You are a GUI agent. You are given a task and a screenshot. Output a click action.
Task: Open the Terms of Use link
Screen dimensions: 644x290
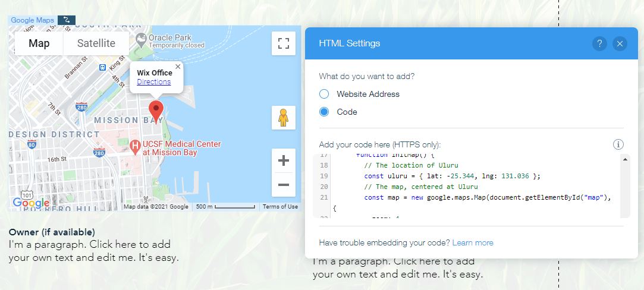(281, 207)
